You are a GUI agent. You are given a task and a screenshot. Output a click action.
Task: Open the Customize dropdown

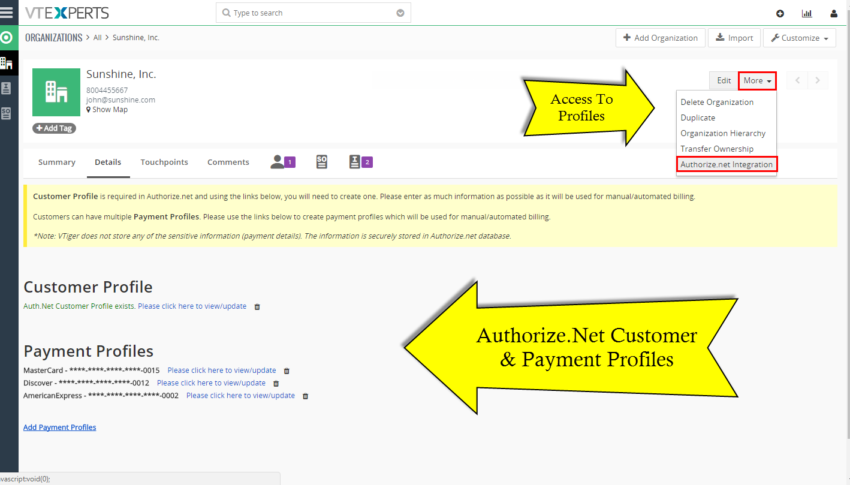[800, 38]
